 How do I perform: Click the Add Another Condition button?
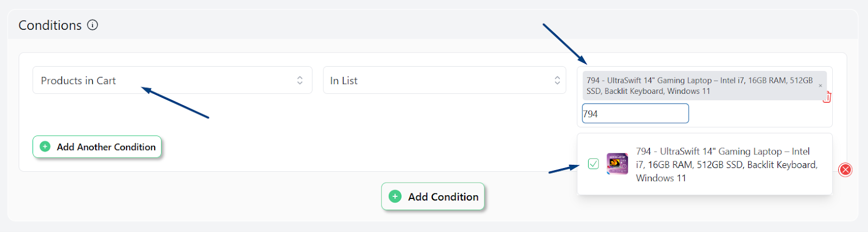pos(97,147)
